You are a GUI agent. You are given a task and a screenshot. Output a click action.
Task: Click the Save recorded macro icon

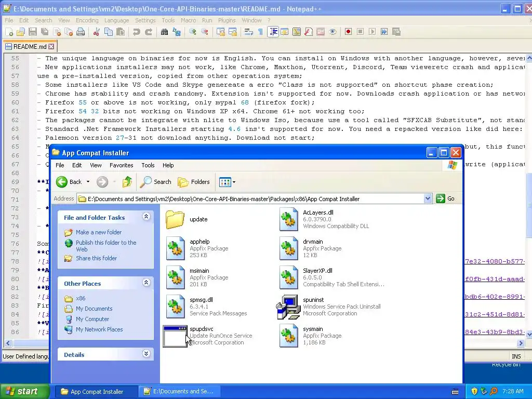(396, 32)
